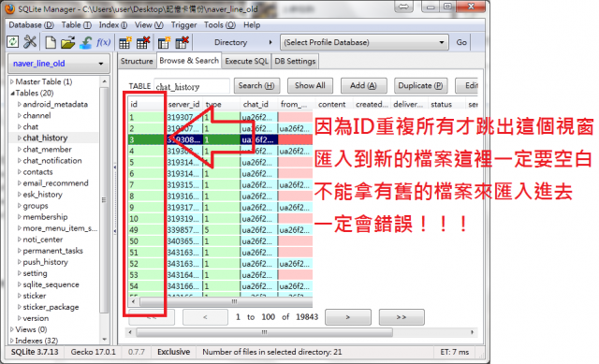Image resolution: width=599 pixels, height=364 pixels.
Task: Expand the Master Table (1) node
Action: point(12,81)
